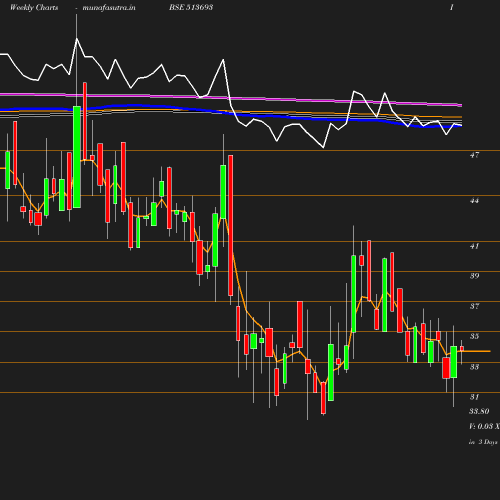Click the 'in 3 Days' label
This screenshot has width=500, height=500.
[483, 442]
